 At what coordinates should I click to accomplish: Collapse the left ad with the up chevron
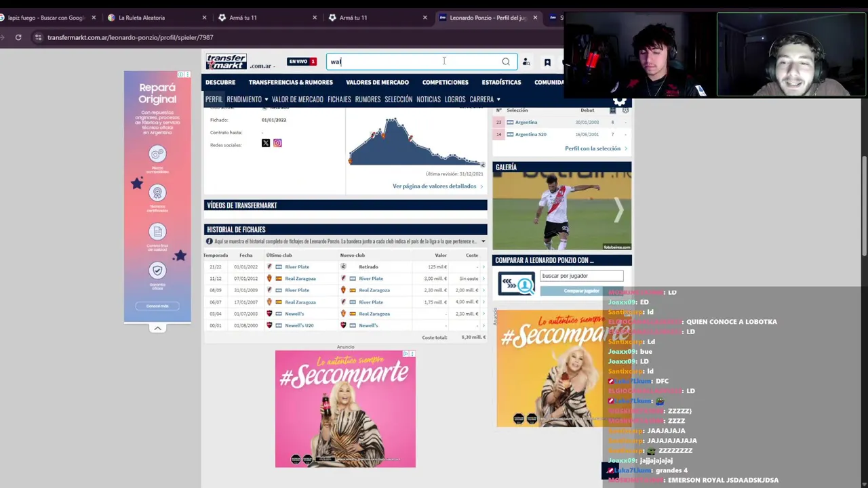[x=157, y=329]
